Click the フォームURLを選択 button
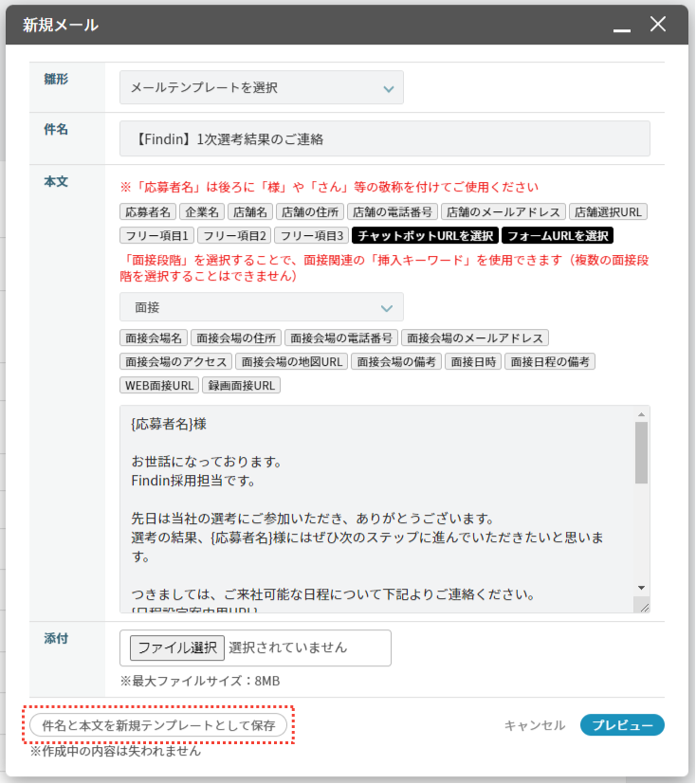696x784 pixels. 558,235
